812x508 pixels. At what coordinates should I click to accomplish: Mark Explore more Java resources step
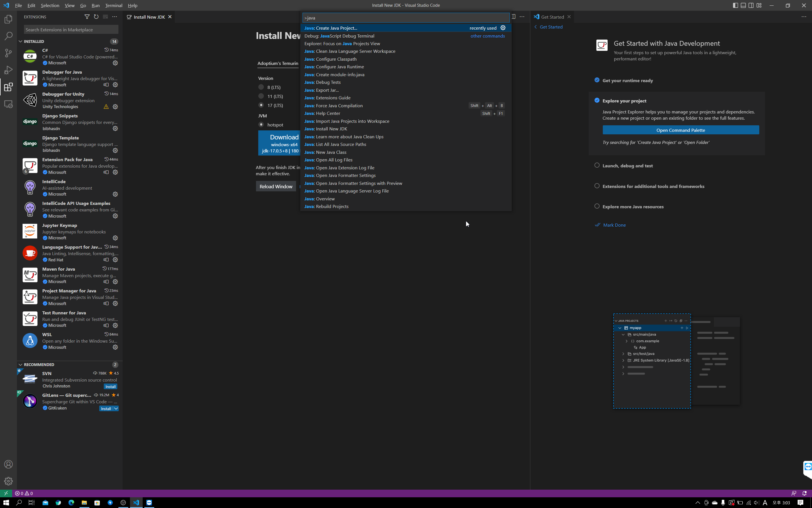click(597, 206)
